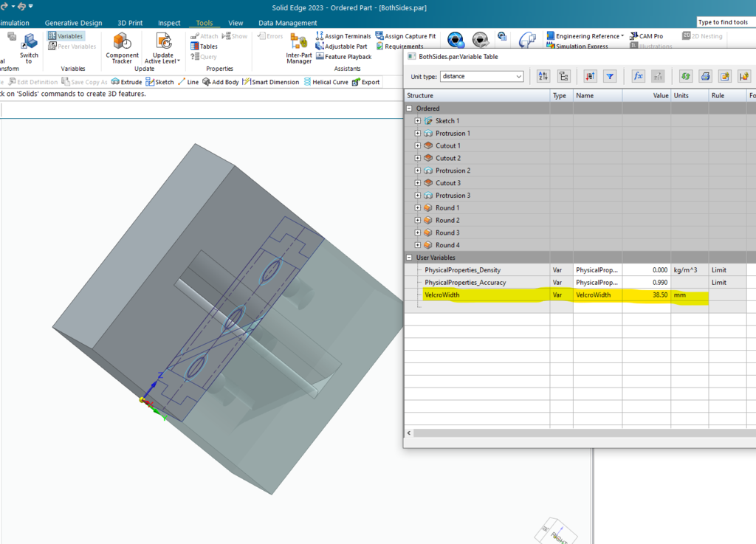Viewport: 756px width, 544px height.
Task: Collapse the User Variables section
Action: 410,258
